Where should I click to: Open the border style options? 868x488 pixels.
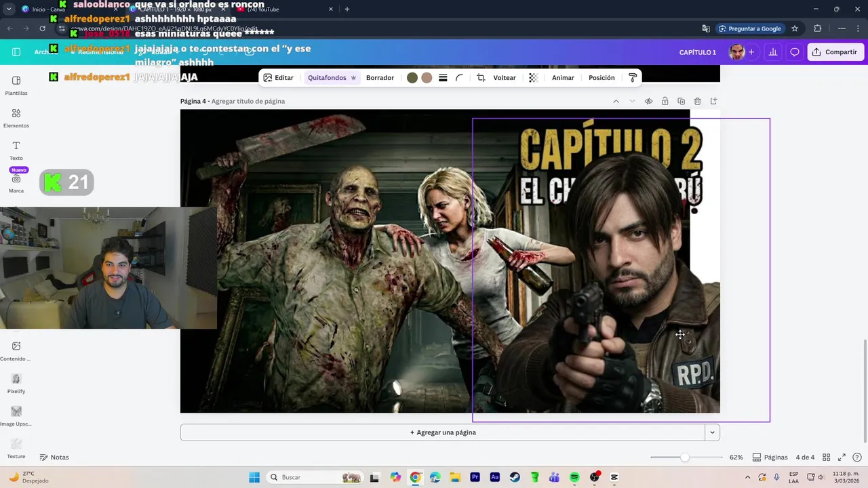point(443,78)
